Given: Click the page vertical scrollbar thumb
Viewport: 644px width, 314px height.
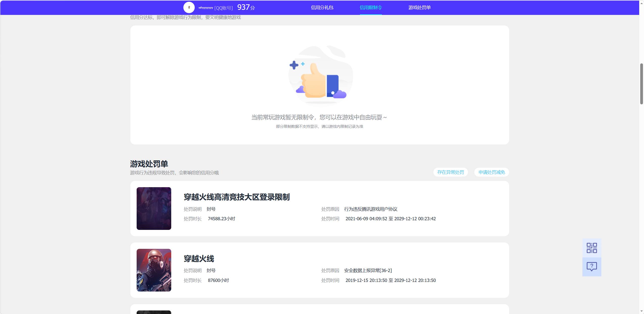Looking at the screenshot, I should coord(641,84).
